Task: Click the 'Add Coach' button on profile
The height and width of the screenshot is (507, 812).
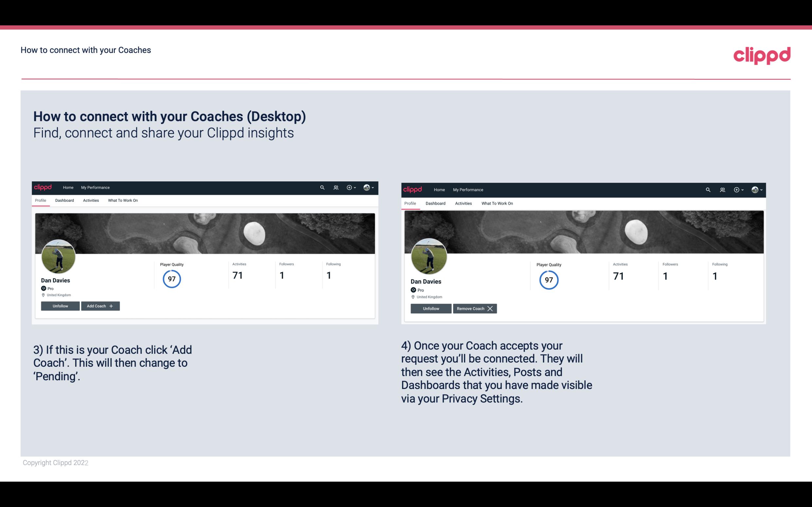Action: click(x=99, y=306)
